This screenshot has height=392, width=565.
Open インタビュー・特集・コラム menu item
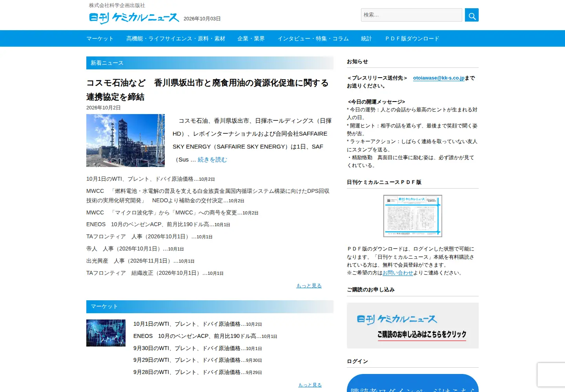pyautogui.click(x=313, y=38)
